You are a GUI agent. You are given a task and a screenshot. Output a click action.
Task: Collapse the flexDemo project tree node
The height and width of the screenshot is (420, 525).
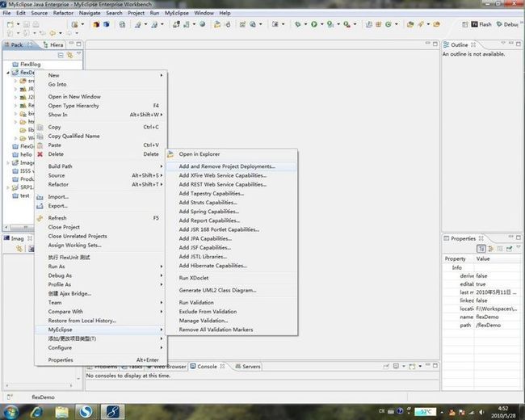[x=8, y=73]
